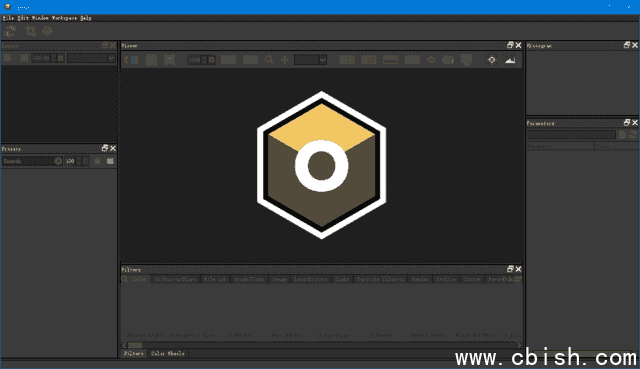This screenshot has width=640, height=369.
Task: Open the Viewer toolbar dropdown
Action: pos(311,60)
